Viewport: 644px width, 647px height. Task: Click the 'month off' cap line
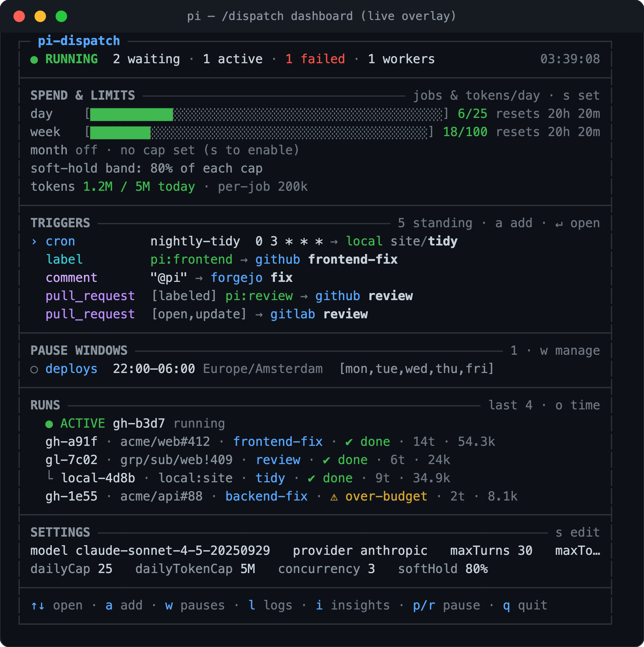pos(165,150)
